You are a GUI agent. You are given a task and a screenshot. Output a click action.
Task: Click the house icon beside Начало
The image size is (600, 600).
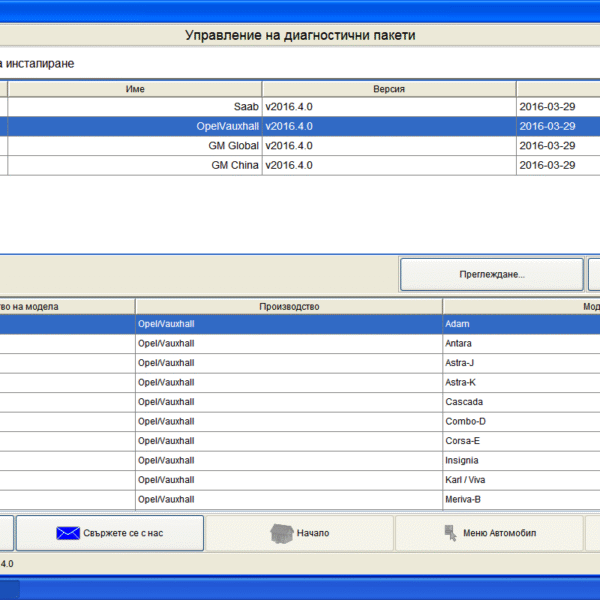coord(282,533)
